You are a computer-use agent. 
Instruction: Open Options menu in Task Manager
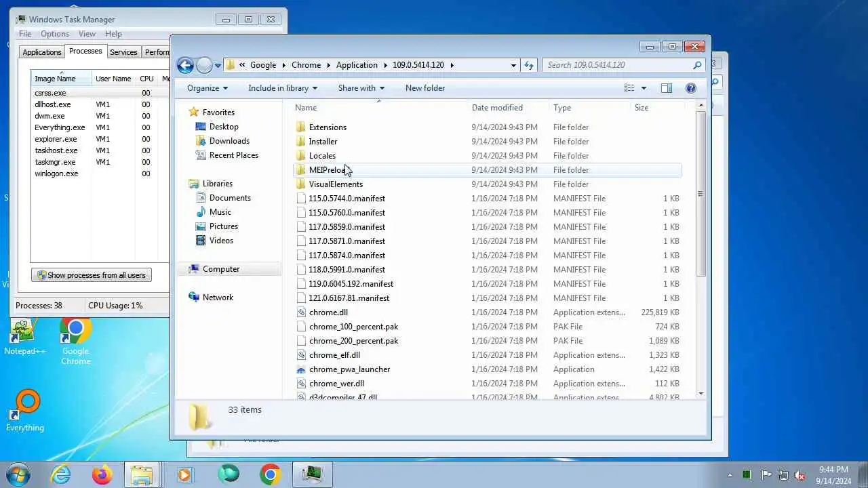55,34
